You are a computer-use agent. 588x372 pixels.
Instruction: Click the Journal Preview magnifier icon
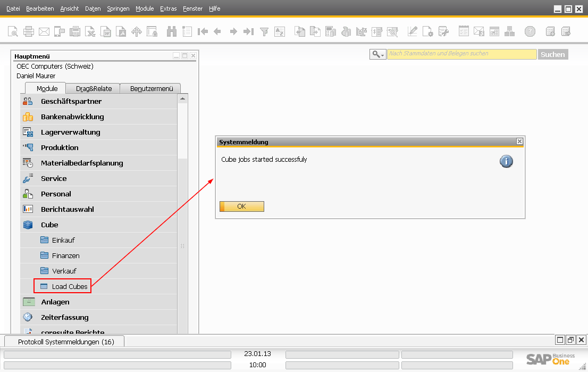tap(392, 31)
